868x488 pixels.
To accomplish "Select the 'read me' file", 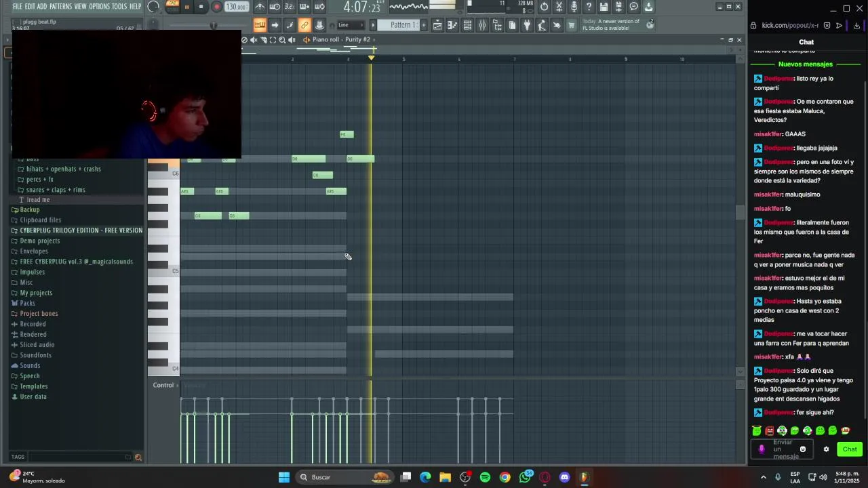I will point(37,200).
